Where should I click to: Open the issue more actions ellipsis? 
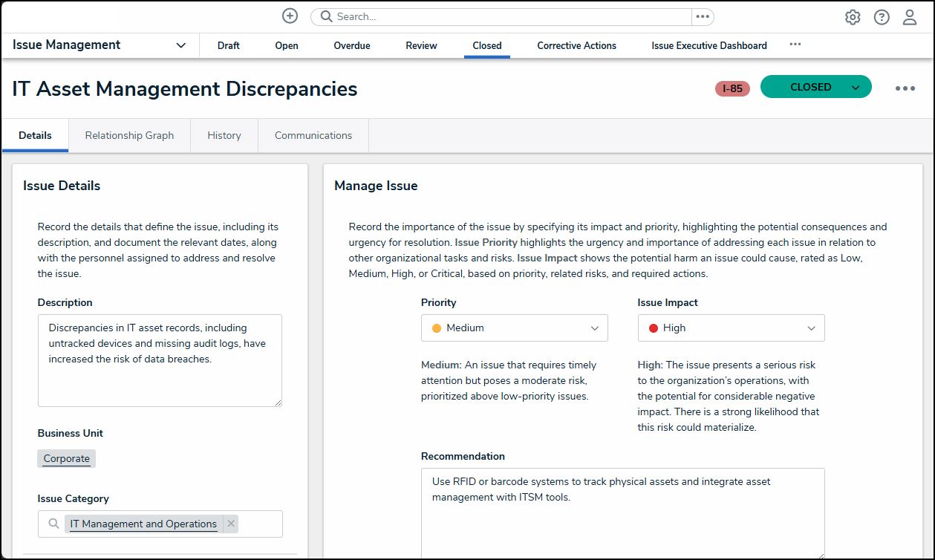tap(905, 88)
